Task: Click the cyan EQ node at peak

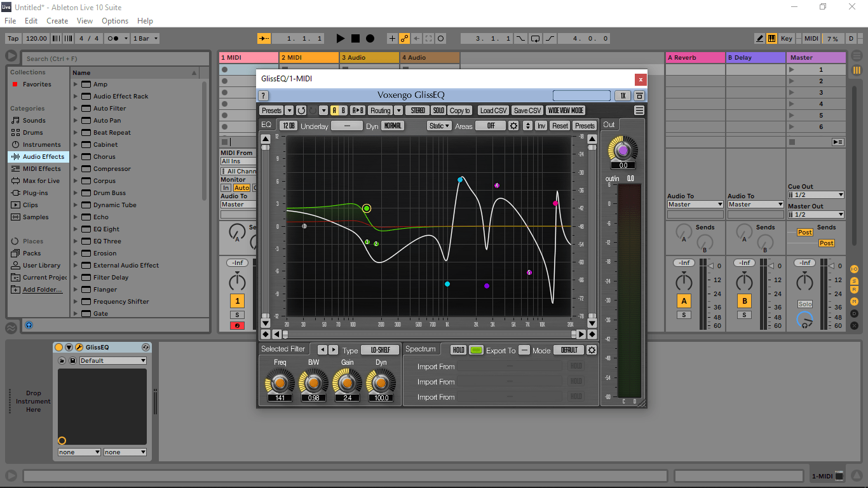Action: point(460,180)
